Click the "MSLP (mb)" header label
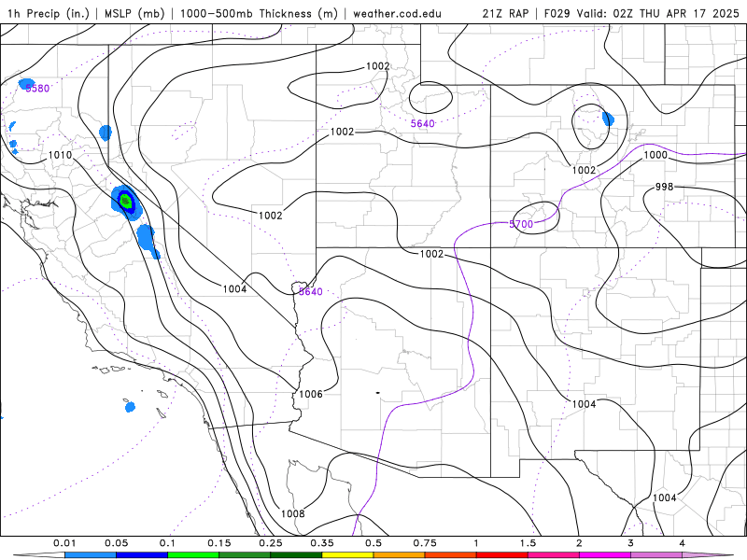 pyautogui.click(x=134, y=13)
